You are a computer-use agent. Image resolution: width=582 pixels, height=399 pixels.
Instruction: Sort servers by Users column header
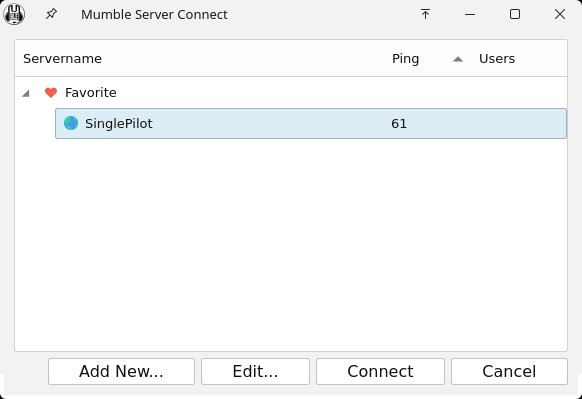point(497,59)
